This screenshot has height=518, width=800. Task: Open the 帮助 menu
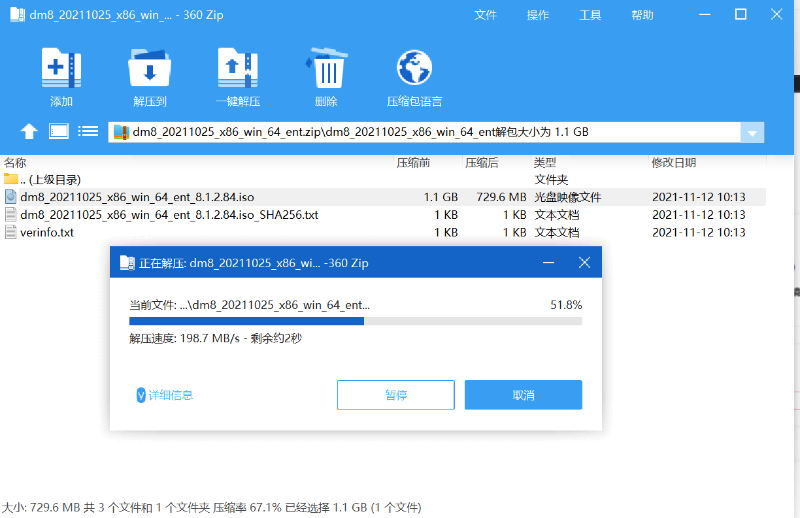(642, 15)
